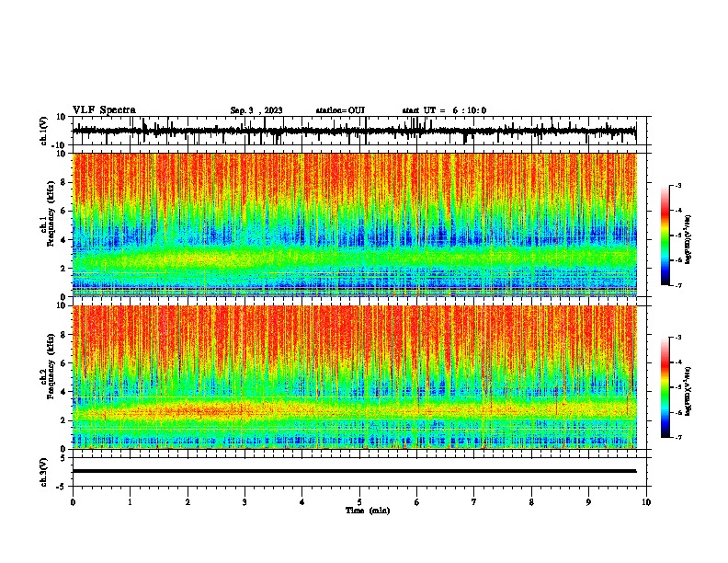
Task: Click time axis tick label '3'
Action: tap(245, 502)
